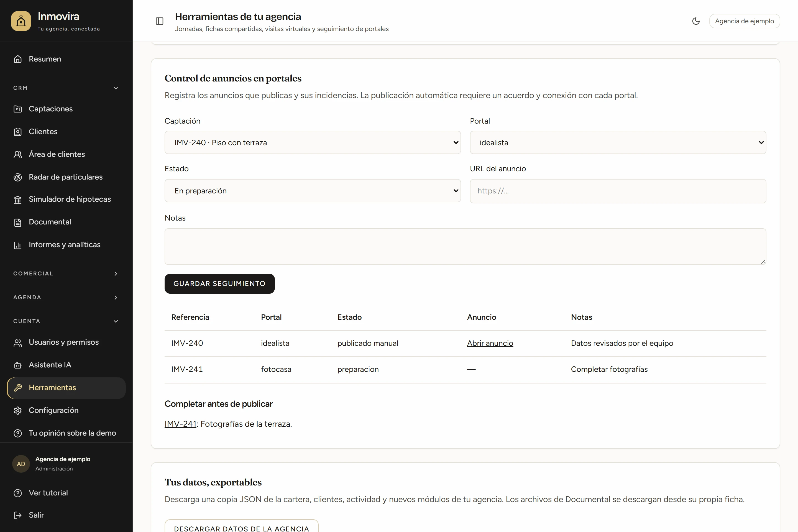This screenshot has width=798, height=532.
Task: Open the IMV-241 reference link
Action: [180, 424]
